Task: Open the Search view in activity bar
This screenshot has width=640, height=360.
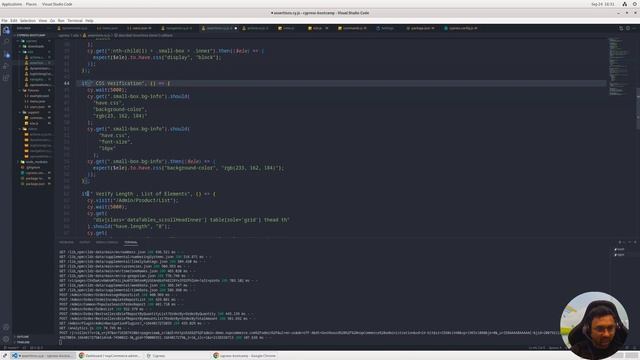Action: 6,42
